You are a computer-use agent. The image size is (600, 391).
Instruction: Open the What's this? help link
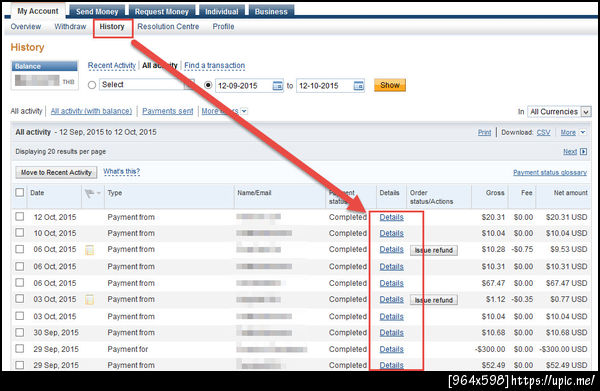pyautogui.click(x=121, y=171)
